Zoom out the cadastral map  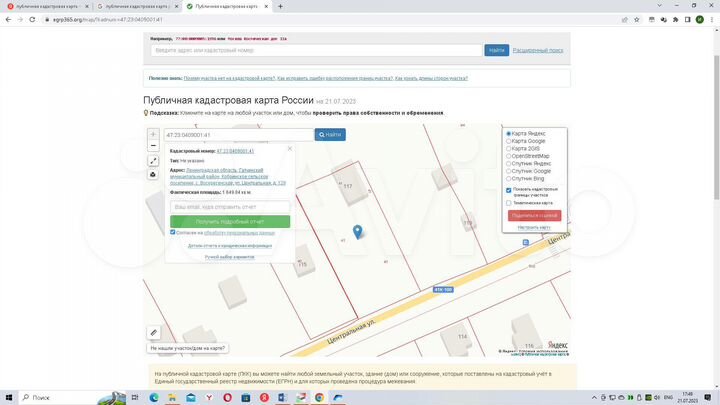point(153,146)
